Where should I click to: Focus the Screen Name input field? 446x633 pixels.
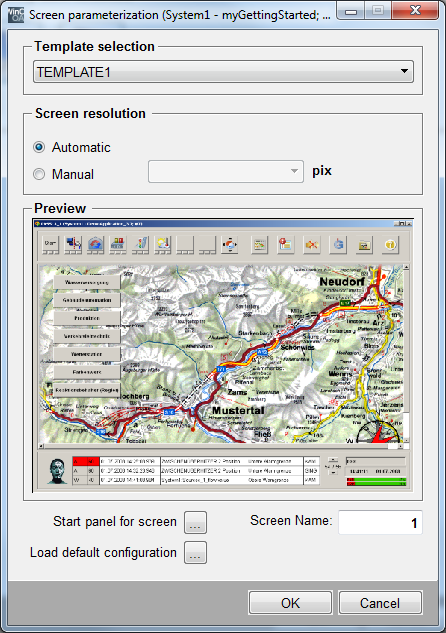(x=380, y=522)
